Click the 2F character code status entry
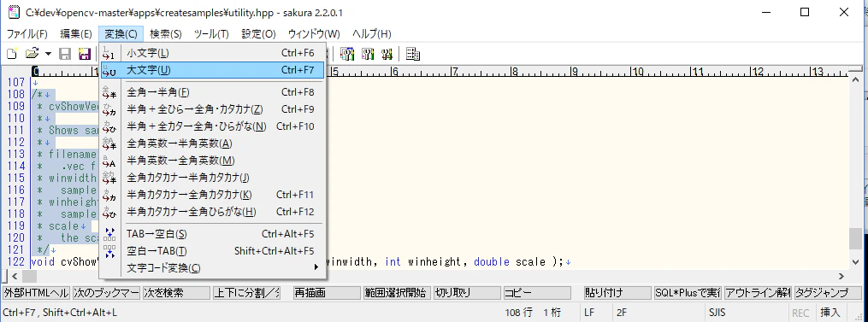Screen dimensions: 868x322 click(621, 313)
